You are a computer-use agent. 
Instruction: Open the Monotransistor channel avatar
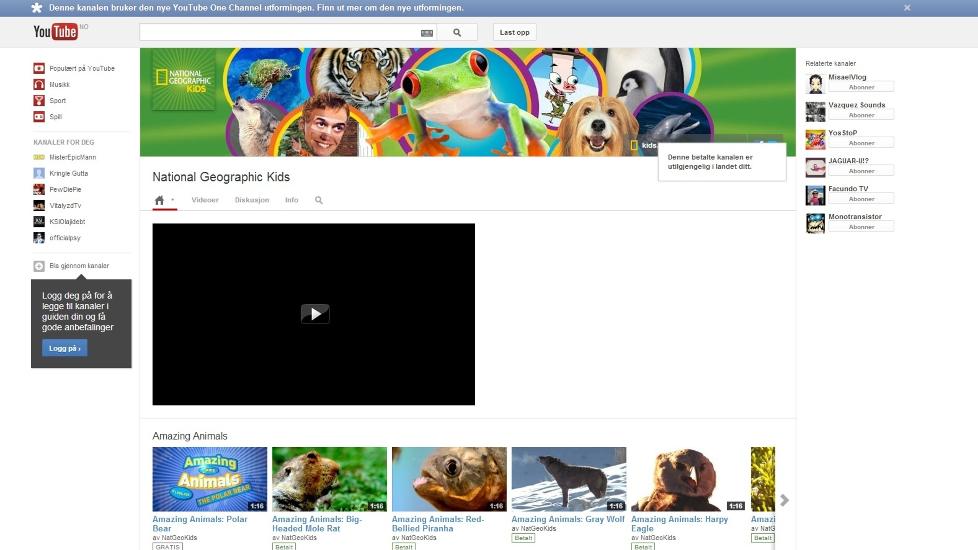(815, 223)
